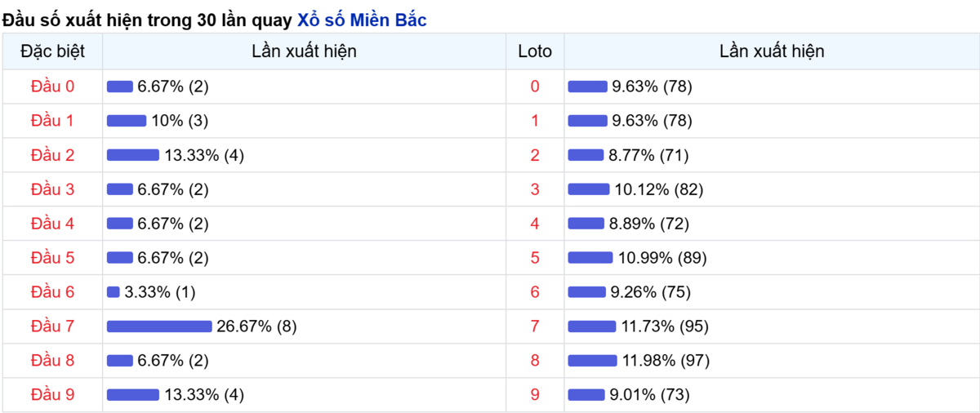980x413 pixels.
Task: Click the right Lần xuất hiện header
Action: coord(772,51)
